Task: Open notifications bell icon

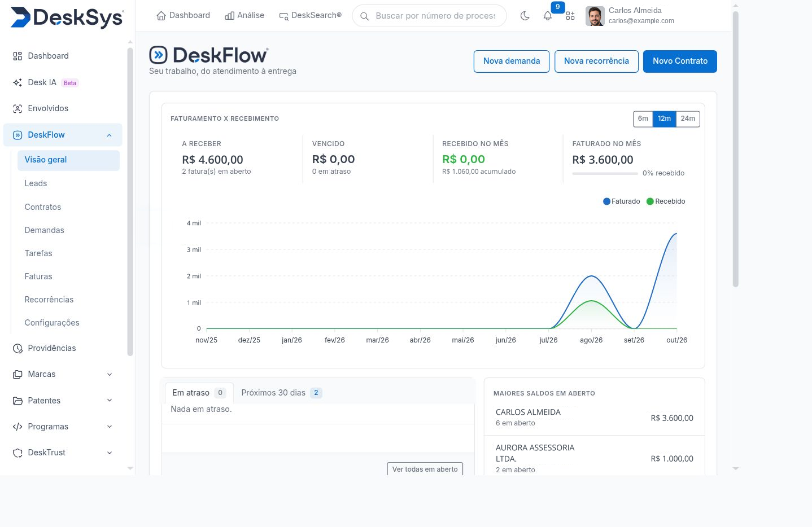Action: click(547, 16)
